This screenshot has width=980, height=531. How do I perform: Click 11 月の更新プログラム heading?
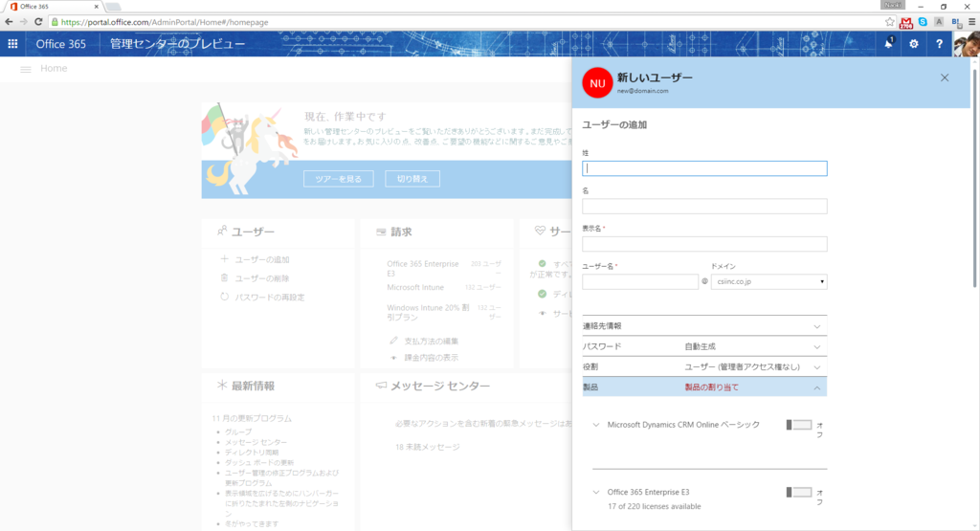click(x=252, y=418)
